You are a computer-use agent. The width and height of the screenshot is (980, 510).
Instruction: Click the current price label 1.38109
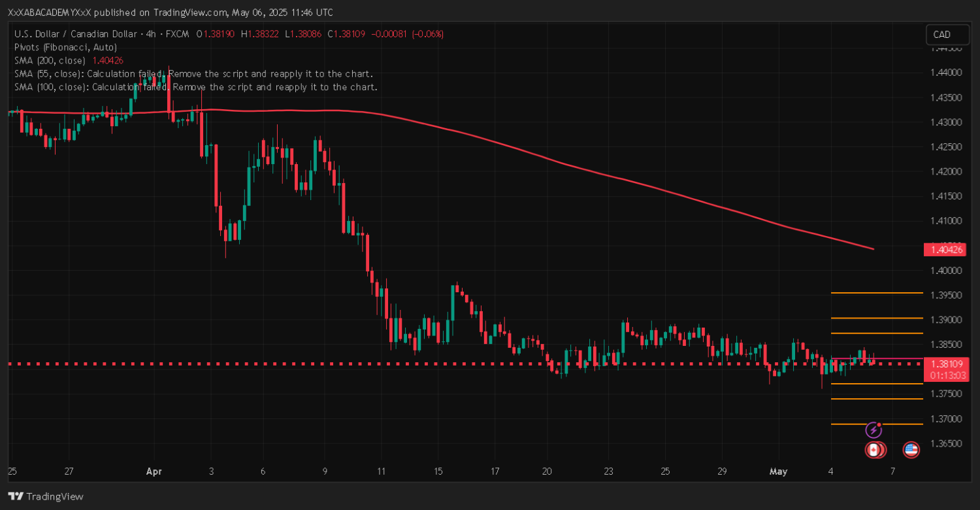pyautogui.click(x=943, y=364)
